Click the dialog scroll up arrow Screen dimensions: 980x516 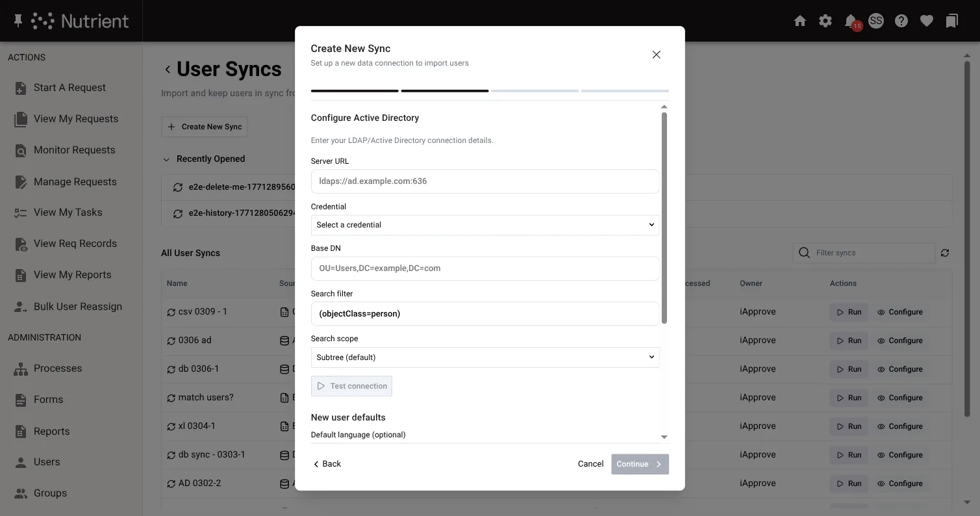point(664,107)
